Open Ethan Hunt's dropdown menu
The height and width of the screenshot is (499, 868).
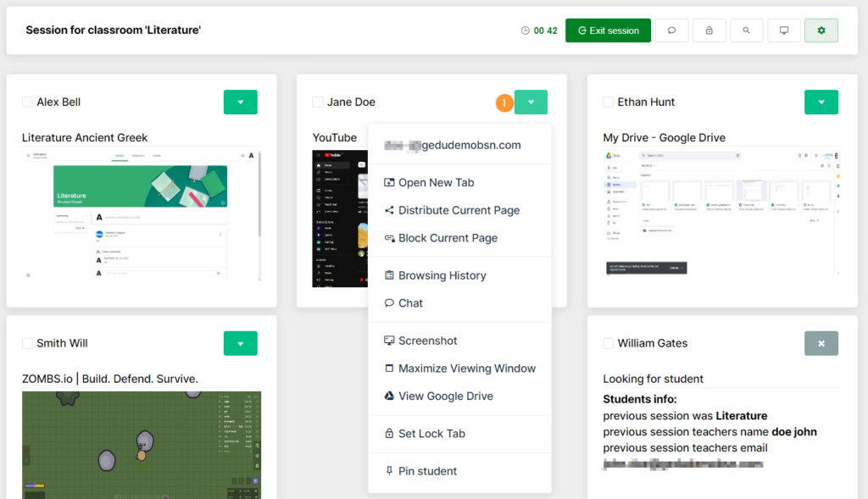[821, 102]
